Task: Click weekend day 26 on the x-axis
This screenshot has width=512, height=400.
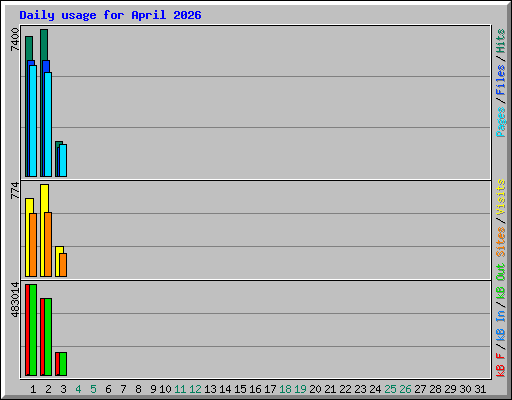Action: coord(405,389)
